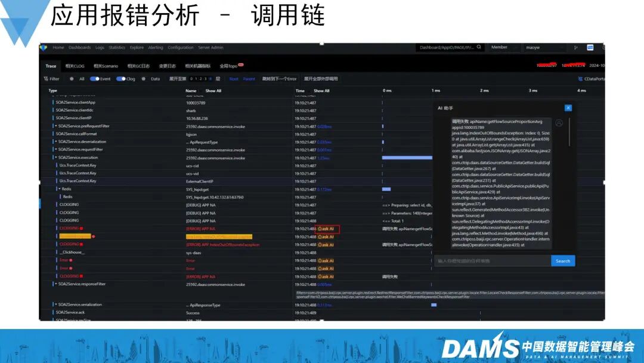Image resolution: width=644 pixels, height=363 pixels.
Task: Click ask AI on the last red CLOGGING row
Action: pos(326,276)
